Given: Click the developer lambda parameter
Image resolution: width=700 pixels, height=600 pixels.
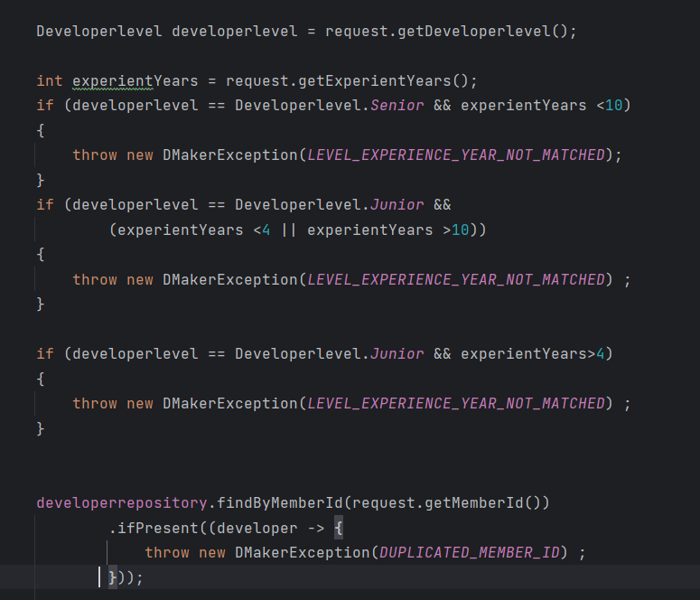Looking at the screenshot, I should 257,528.
